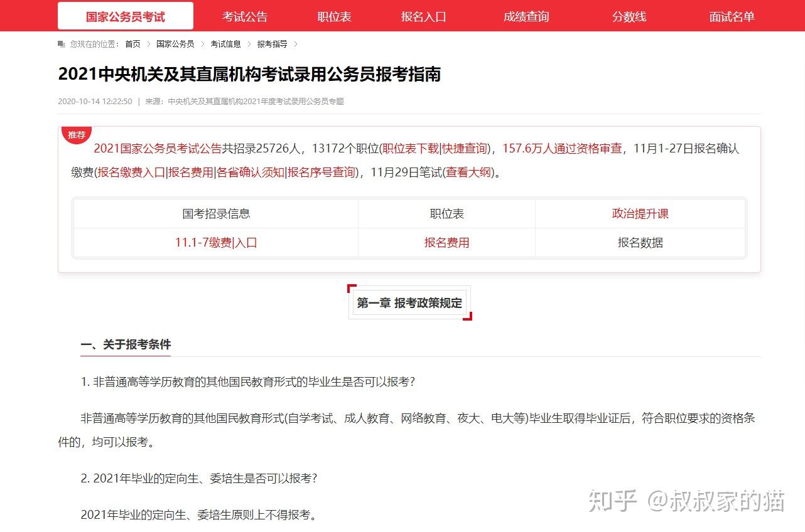Open 报名费用 link in notice paragraph

(x=191, y=173)
